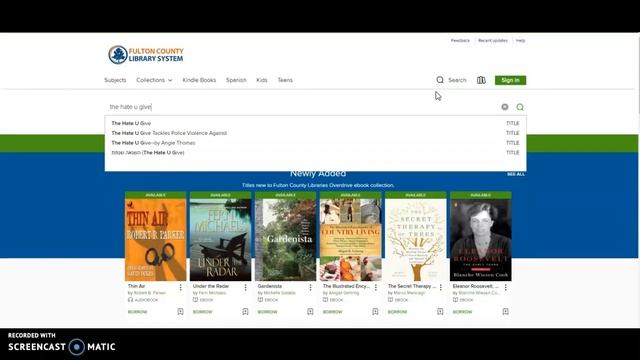Open the Feedback link
The image size is (640, 360).
click(460, 40)
